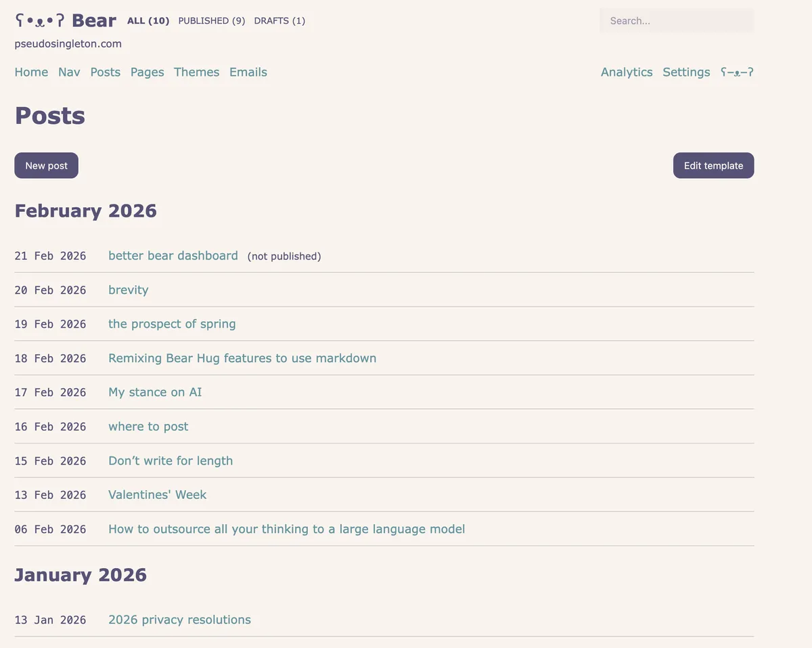Viewport: 812px width, 648px height.
Task: Open the 'My stance on AI' post
Action: 155,392
